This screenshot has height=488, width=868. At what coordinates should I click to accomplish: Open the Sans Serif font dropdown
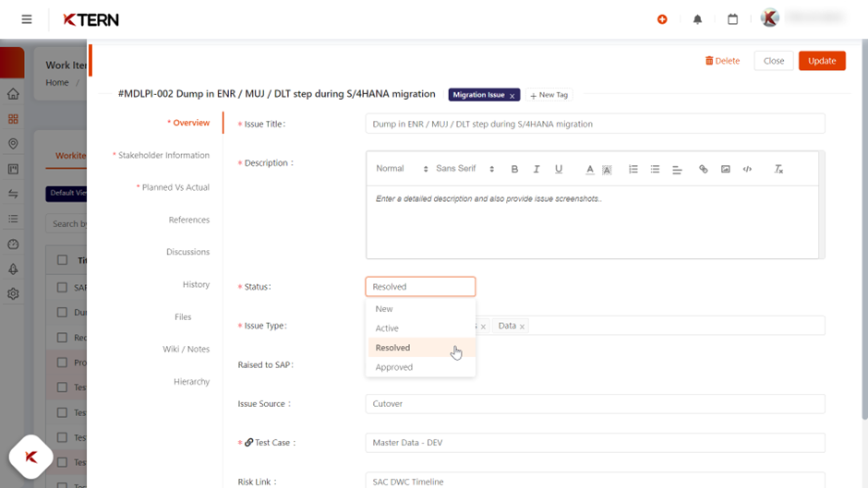465,169
